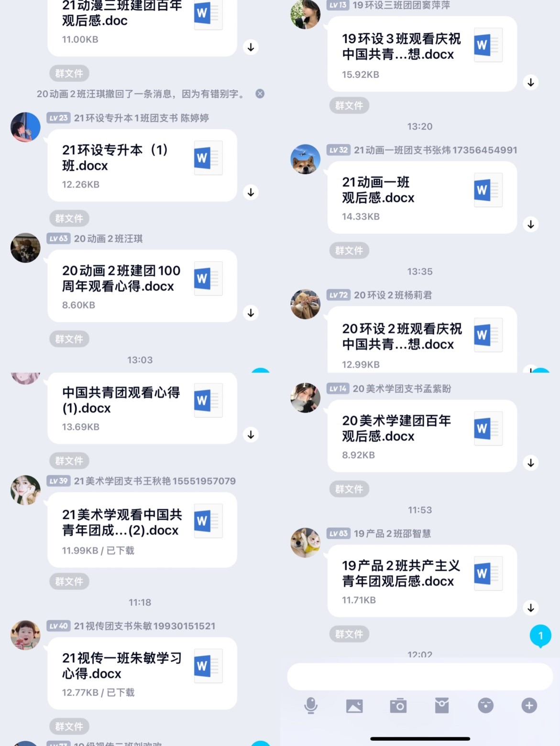The height and width of the screenshot is (746, 560).
Task: Open the 21美术学观看中国共青年团成…(2).docx file
Action: tap(143, 530)
